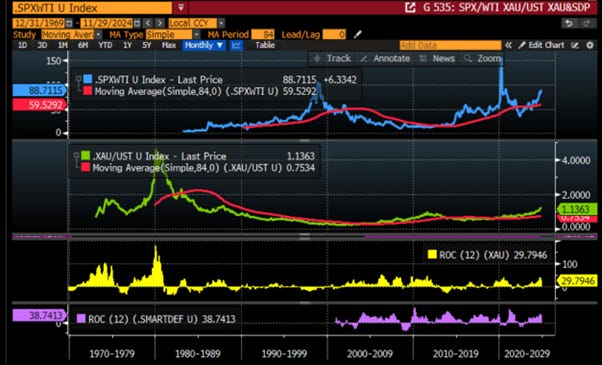Click the end date field 11/29/2024
Image resolution: width=602 pixels, height=365 pixels.
pyautogui.click(x=107, y=23)
